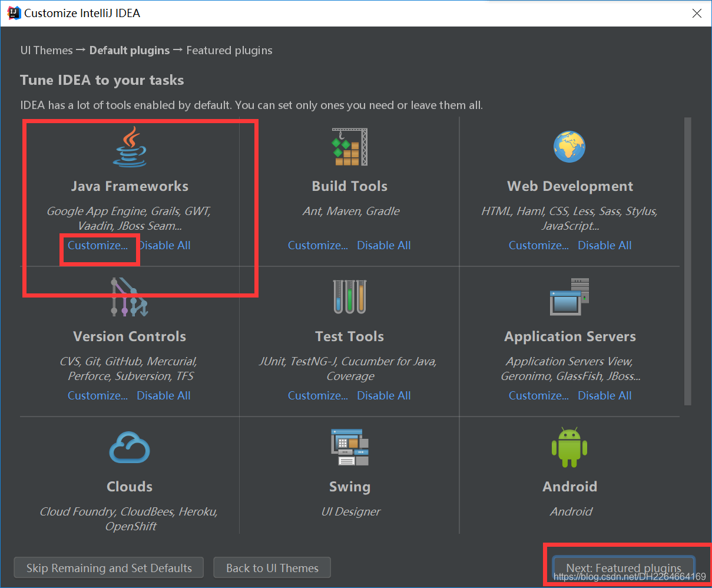Disable all Build Tools plugins
Viewport: 712px width, 588px height.
[x=384, y=245]
